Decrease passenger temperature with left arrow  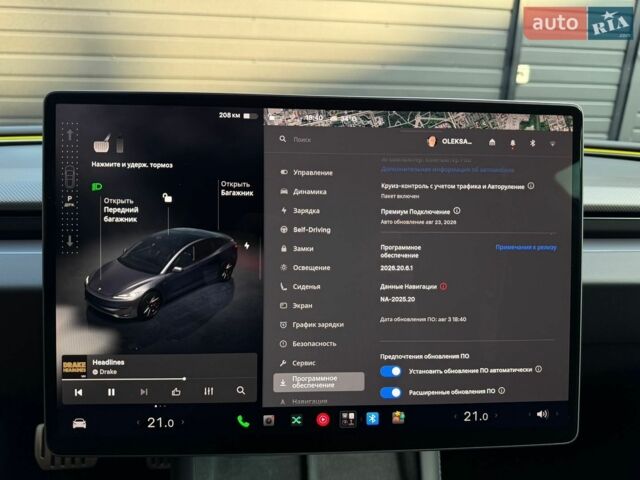click(455, 416)
